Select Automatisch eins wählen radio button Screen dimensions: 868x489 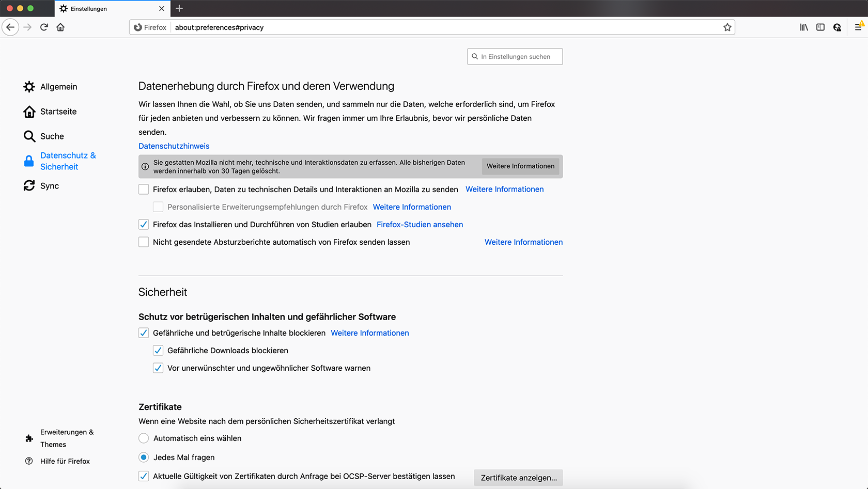coord(144,438)
